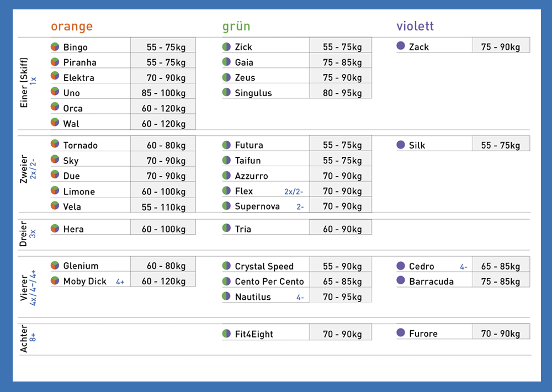Select the Moby Dick boat name
Image resolution: width=552 pixels, height=392 pixels.
click(x=84, y=281)
